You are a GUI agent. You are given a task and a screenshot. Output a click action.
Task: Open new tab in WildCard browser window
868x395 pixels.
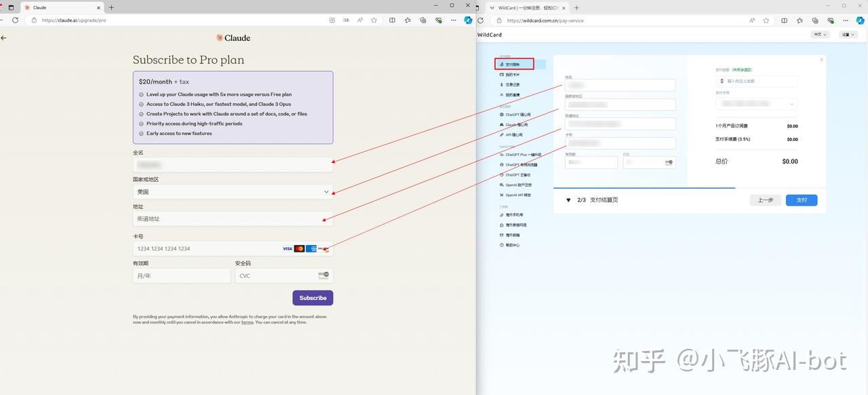[576, 7]
